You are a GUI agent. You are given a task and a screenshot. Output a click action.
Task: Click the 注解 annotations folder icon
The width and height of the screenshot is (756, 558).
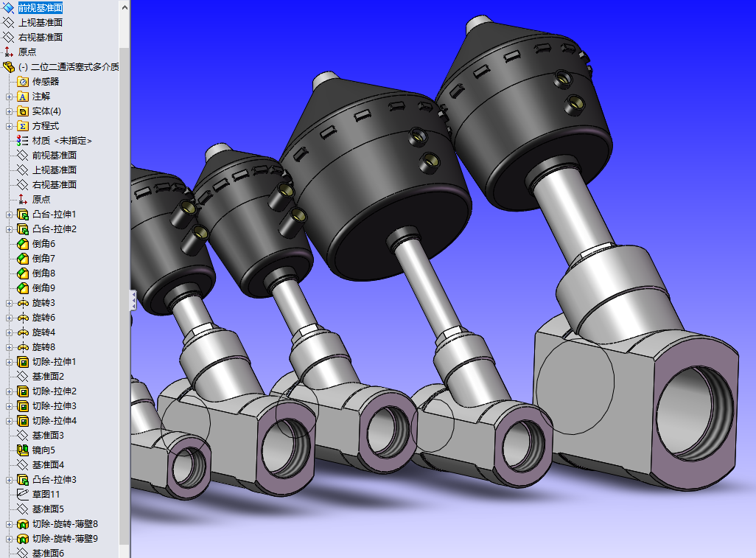pos(23,97)
